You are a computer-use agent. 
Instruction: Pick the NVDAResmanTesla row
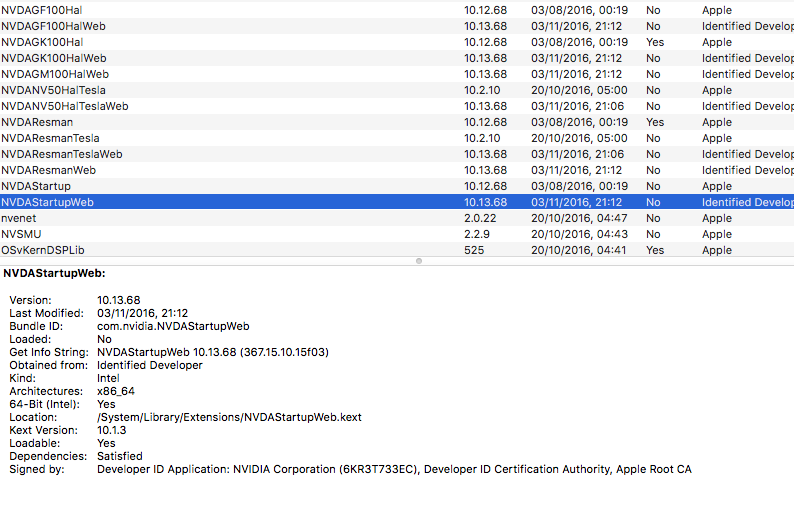[397, 138]
